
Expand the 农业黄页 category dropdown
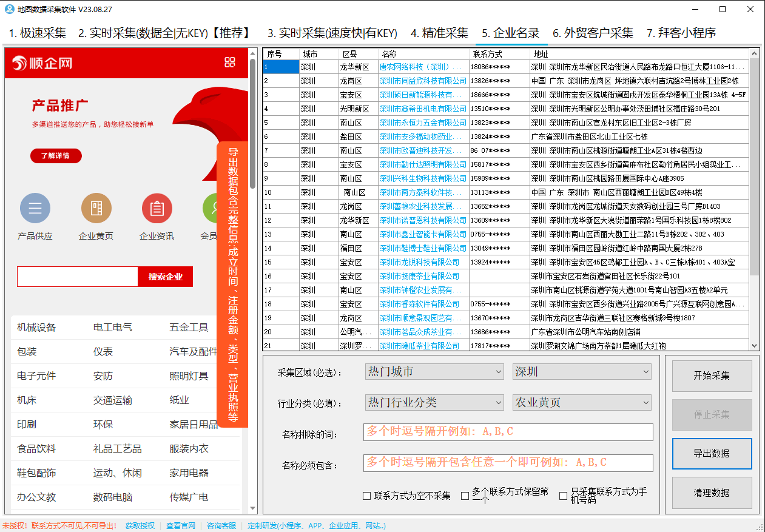[582, 402]
